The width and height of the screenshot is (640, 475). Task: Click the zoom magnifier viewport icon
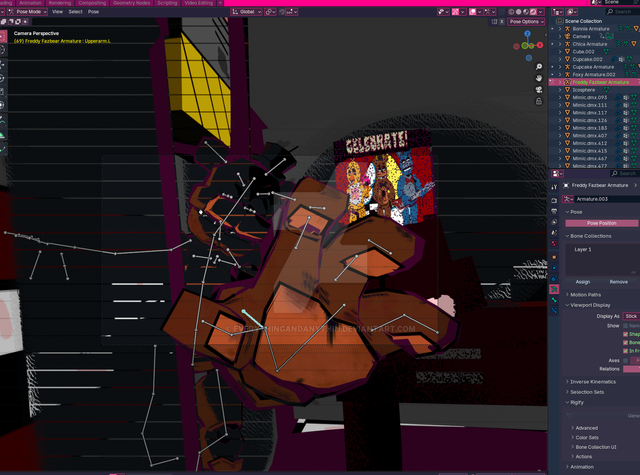point(539,67)
